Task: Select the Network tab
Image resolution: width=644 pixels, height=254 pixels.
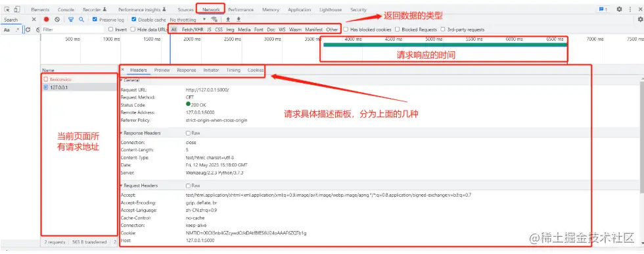Action: click(x=211, y=9)
